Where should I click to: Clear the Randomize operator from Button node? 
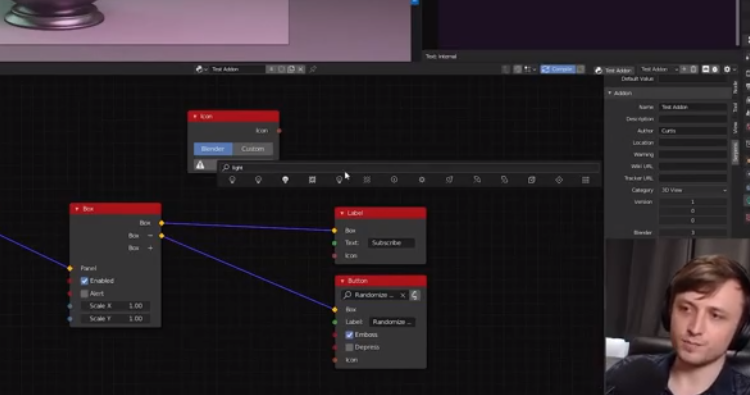pyautogui.click(x=403, y=295)
